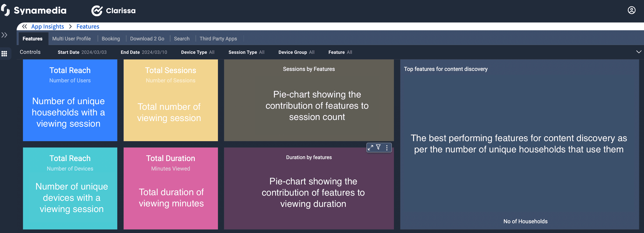Open three-dot menu on Duration chart
Image resolution: width=644 pixels, height=233 pixels.
[387, 148]
